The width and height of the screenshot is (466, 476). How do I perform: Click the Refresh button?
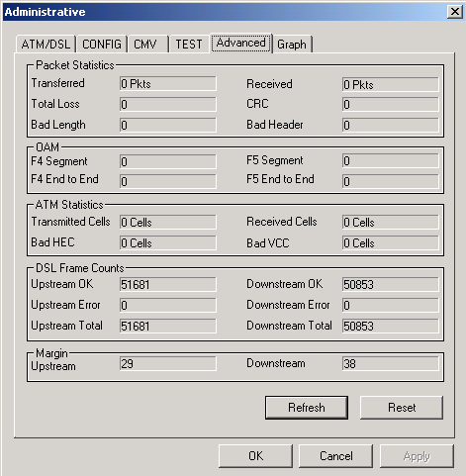307,408
